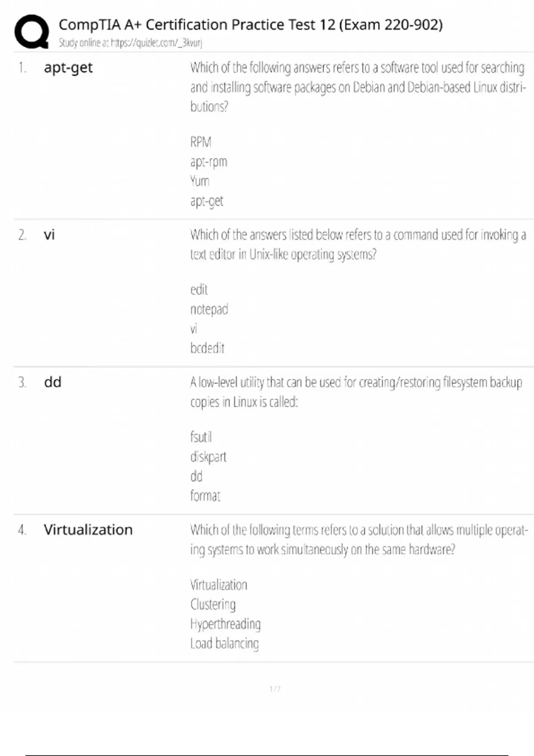Click the 1/7 page number indicator
This screenshot has height=756, width=534.
point(275,689)
